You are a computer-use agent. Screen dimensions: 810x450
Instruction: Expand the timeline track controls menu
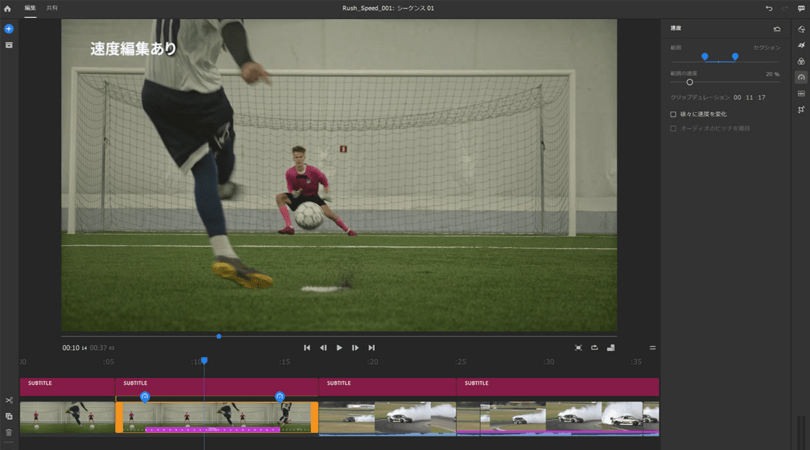pyautogui.click(x=653, y=348)
